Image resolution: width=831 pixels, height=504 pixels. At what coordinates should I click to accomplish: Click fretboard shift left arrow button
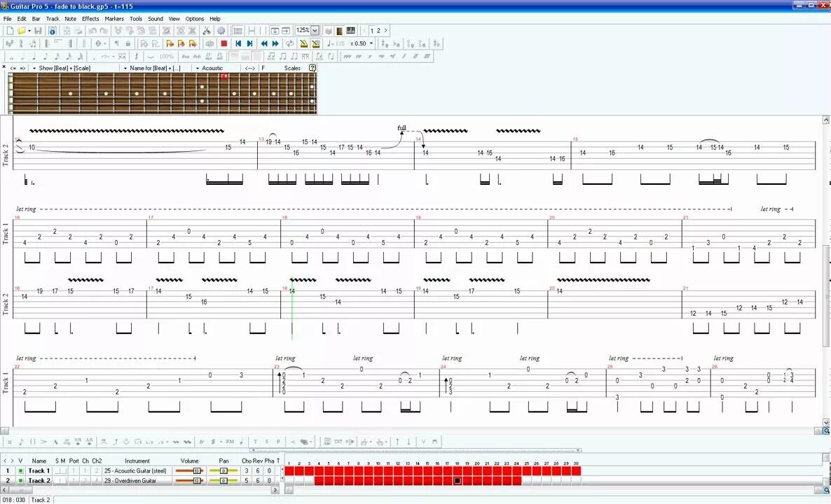tap(13, 69)
